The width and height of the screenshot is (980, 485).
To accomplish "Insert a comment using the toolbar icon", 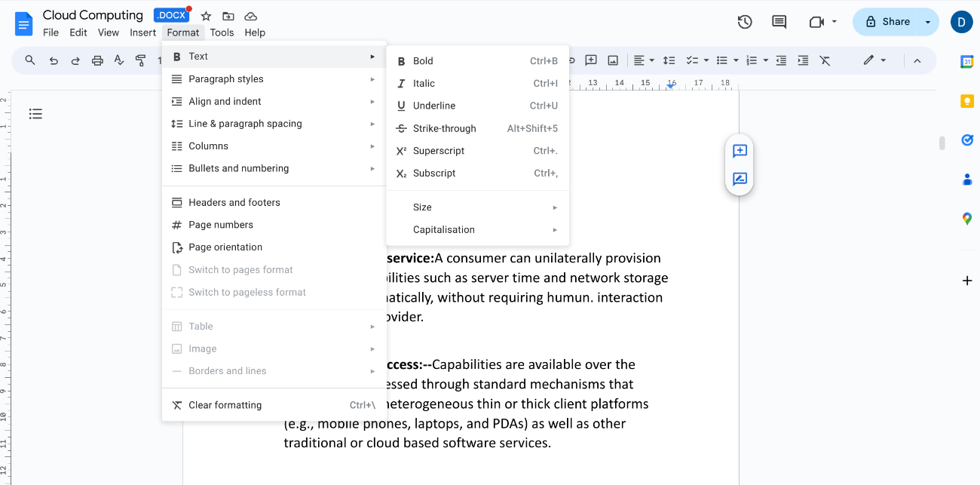I will [x=591, y=60].
